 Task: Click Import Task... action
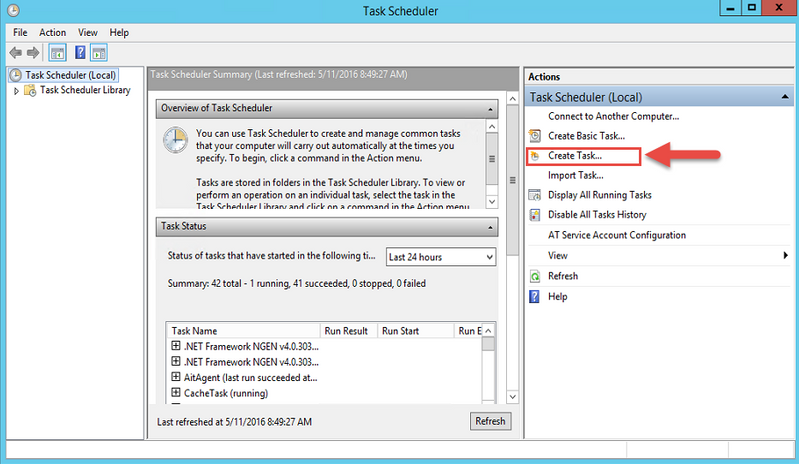tap(576, 175)
